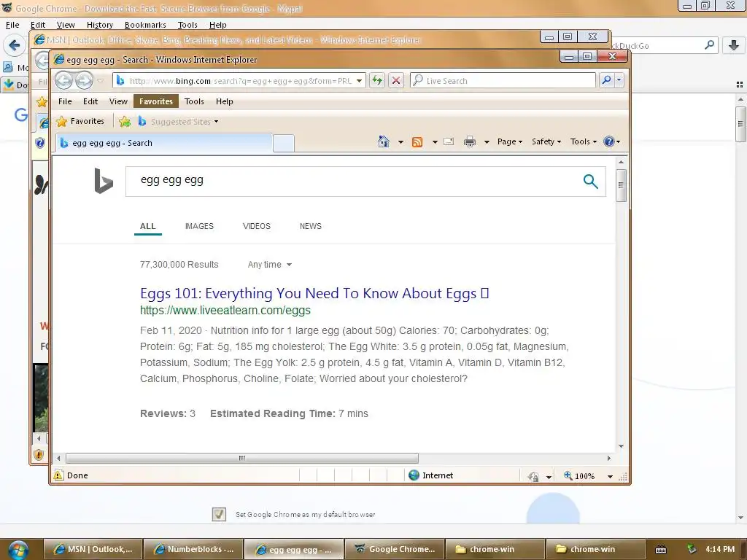Open the View menu in Internet Explorer
Image resolution: width=747 pixels, height=560 pixels.
tap(118, 101)
